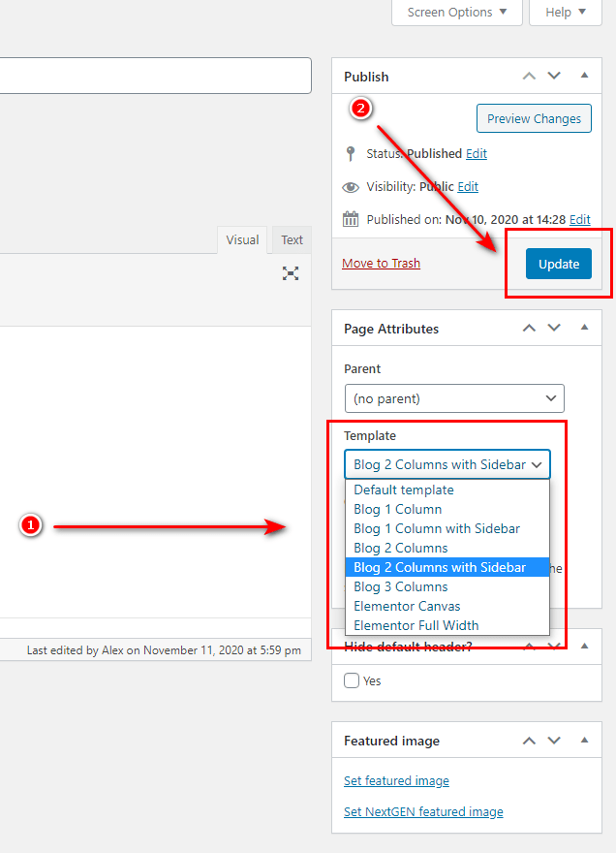
Task: Switch to the Visual editor tab
Action: (x=242, y=240)
